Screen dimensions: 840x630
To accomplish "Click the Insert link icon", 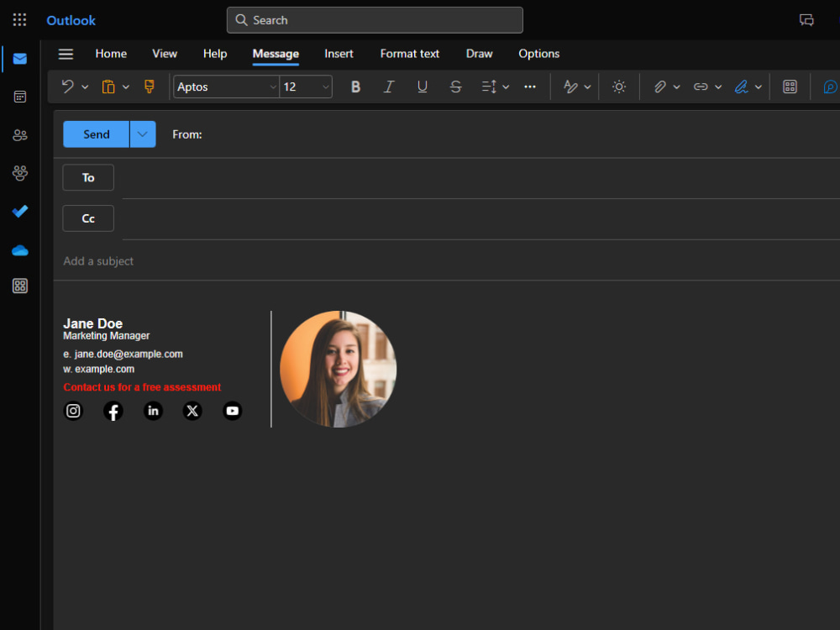I will tap(701, 87).
